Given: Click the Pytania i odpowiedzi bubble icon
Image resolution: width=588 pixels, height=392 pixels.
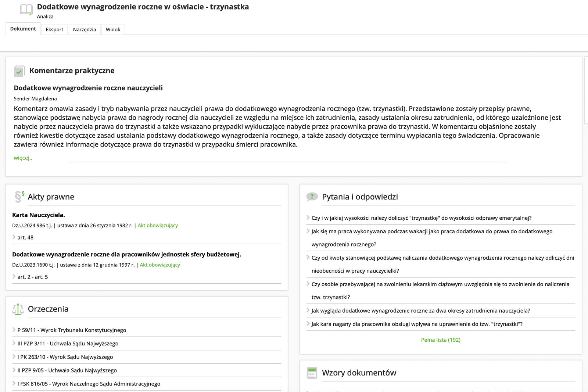Looking at the screenshot, I should (312, 197).
